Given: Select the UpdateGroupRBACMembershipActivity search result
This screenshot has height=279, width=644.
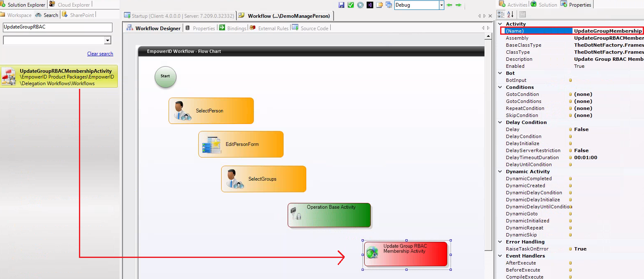Looking at the screenshot, I should coord(59,76).
